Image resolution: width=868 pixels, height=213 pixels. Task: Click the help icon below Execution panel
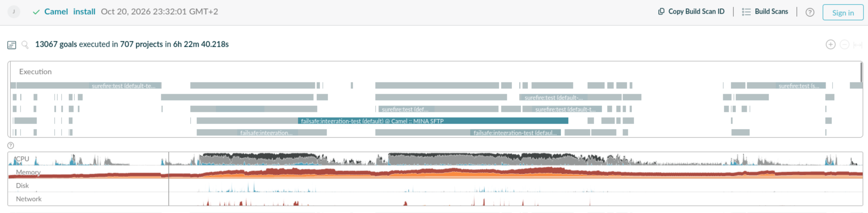tap(11, 145)
